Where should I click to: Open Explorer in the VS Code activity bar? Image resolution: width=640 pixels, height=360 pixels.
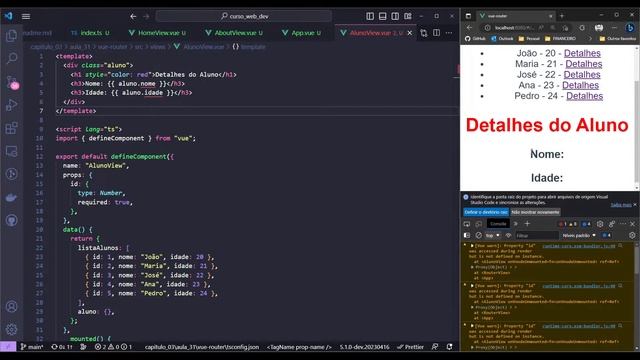[x=11, y=36]
